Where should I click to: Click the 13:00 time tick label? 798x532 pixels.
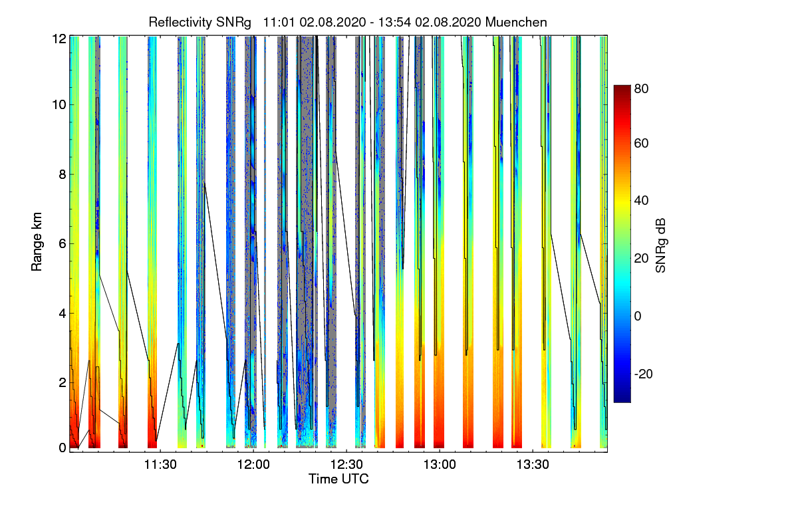pos(440,465)
